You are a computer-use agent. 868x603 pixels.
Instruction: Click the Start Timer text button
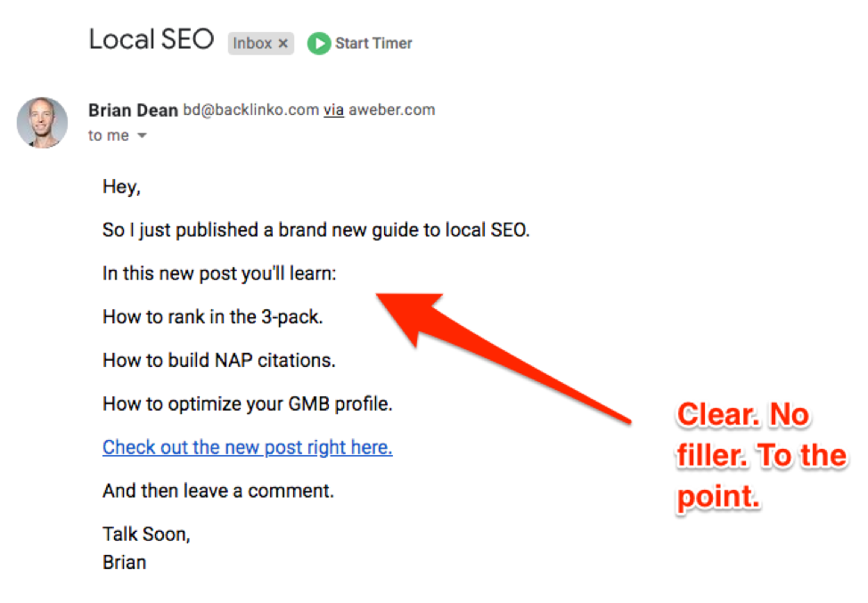[373, 43]
